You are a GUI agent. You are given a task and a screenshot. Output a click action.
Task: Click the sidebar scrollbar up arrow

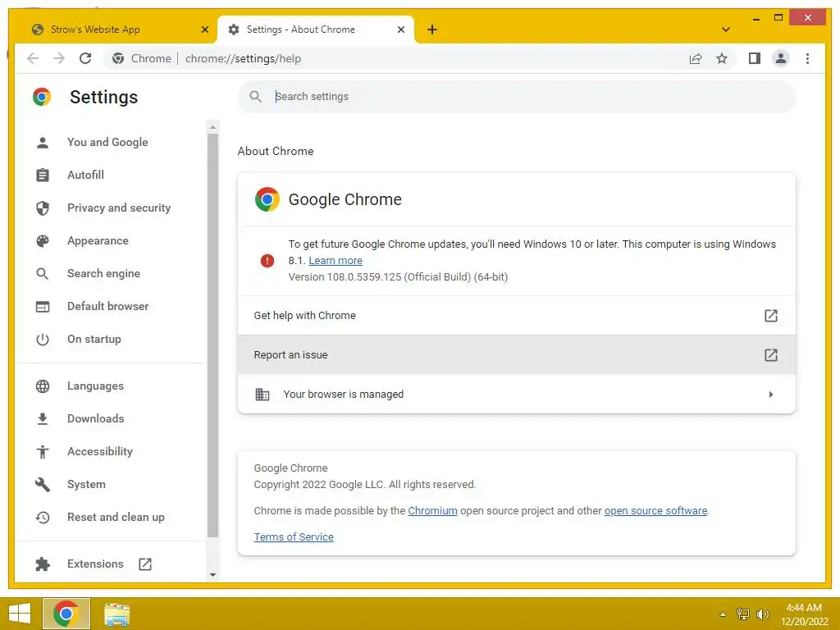point(212,127)
